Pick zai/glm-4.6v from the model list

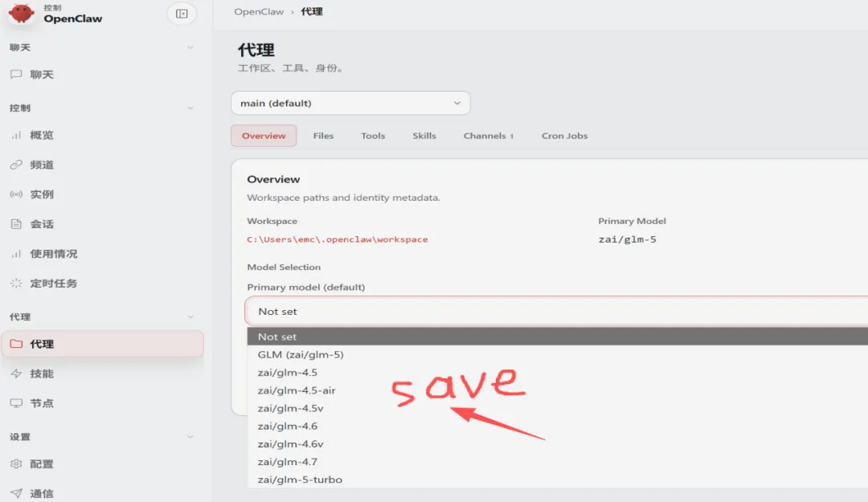(558, 444)
